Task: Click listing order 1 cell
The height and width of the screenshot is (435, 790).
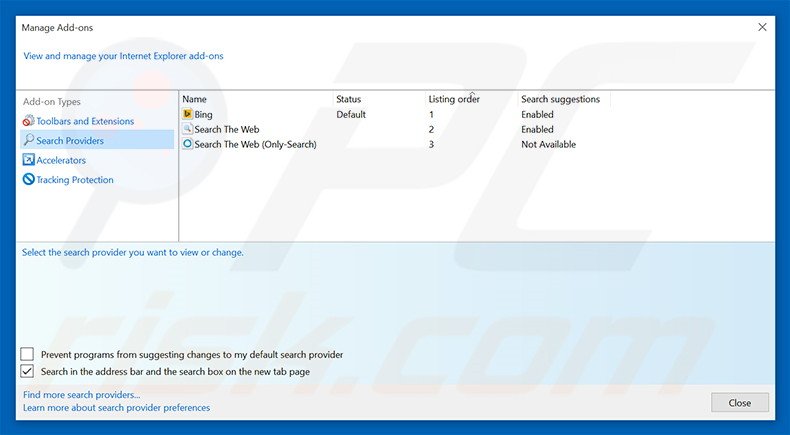Action: coord(431,114)
